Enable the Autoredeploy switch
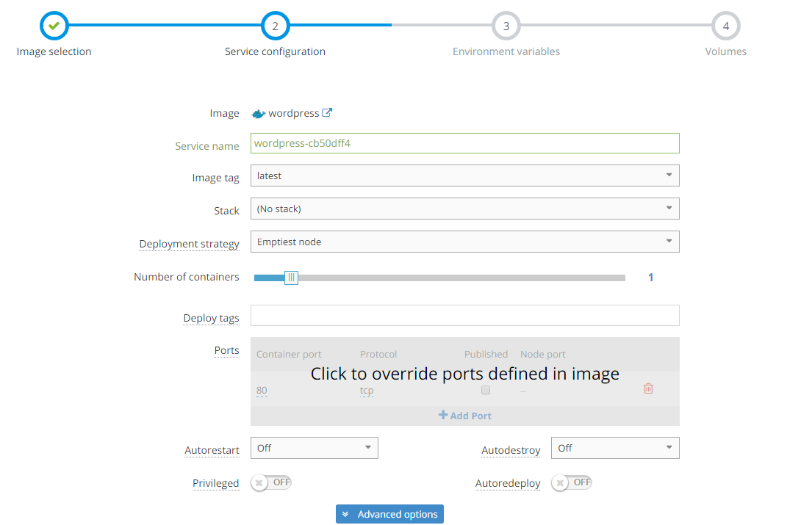812x525 pixels. click(x=571, y=482)
